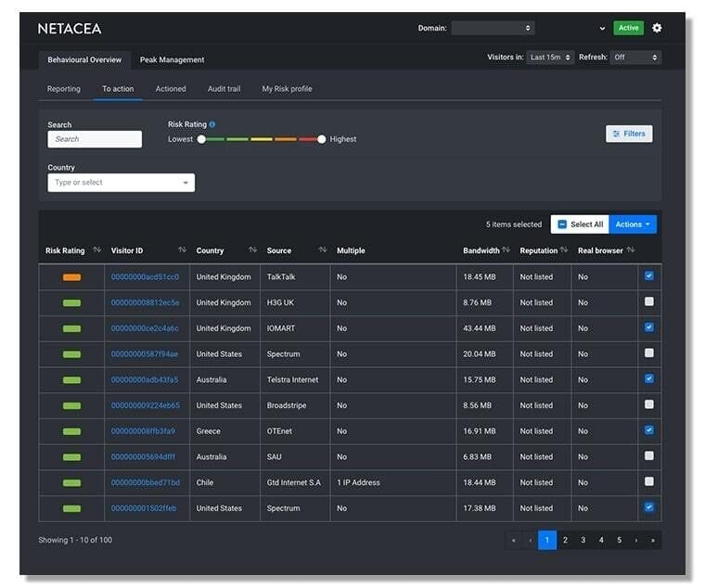The width and height of the screenshot is (705, 588).
Task: Expand the Visitors in Last 15m dropdown
Action: [x=550, y=58]
